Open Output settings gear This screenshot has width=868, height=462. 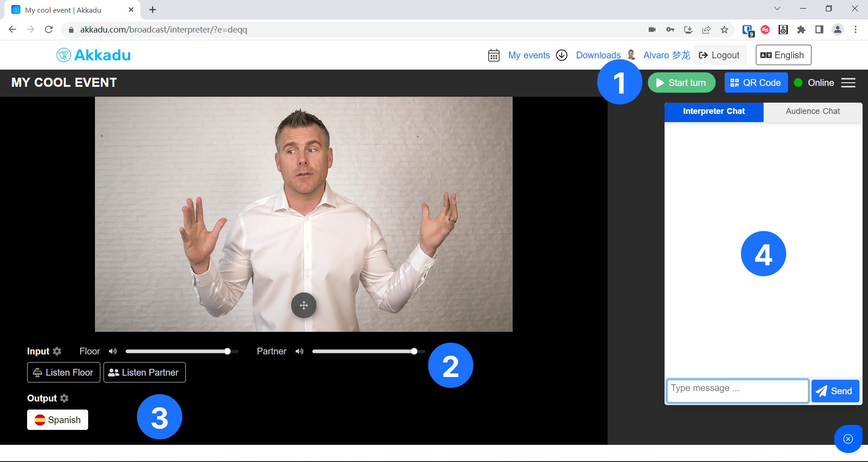[x=64, y=398]
